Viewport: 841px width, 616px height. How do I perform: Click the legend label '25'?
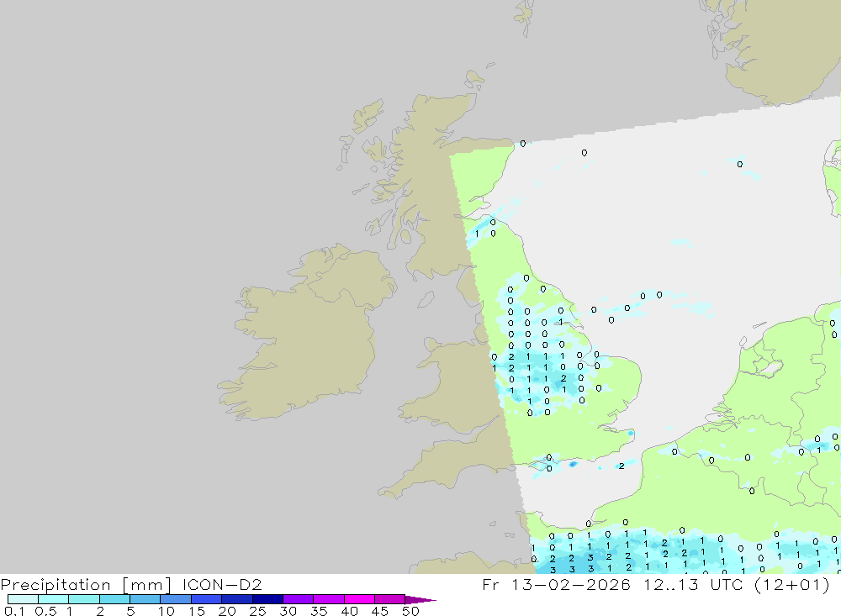click(257, 611)
